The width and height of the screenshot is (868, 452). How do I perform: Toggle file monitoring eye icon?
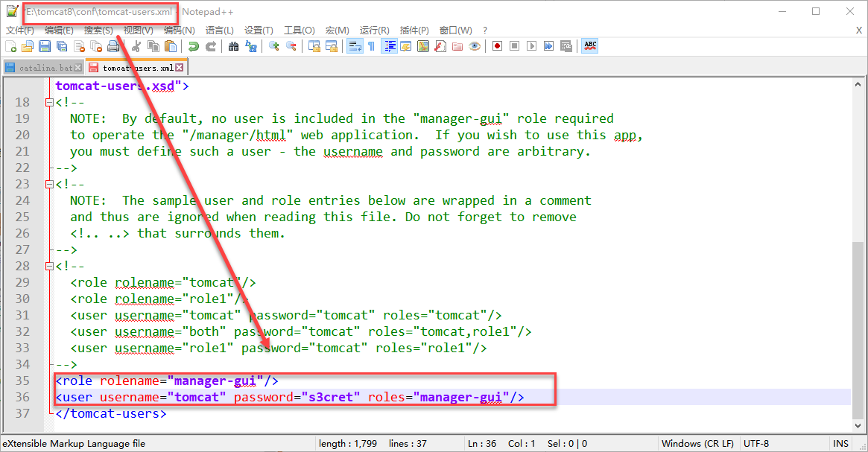point(475,46)
